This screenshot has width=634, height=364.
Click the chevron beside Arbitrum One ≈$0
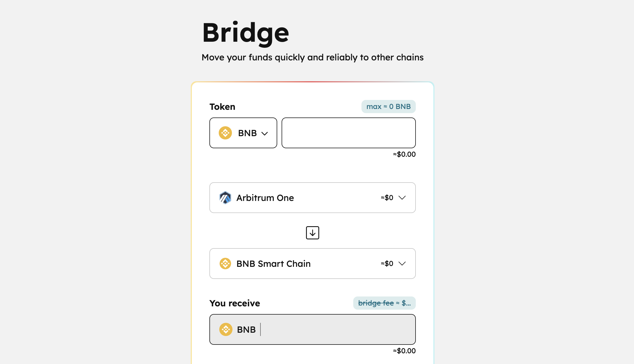click(x=402, y=198)
